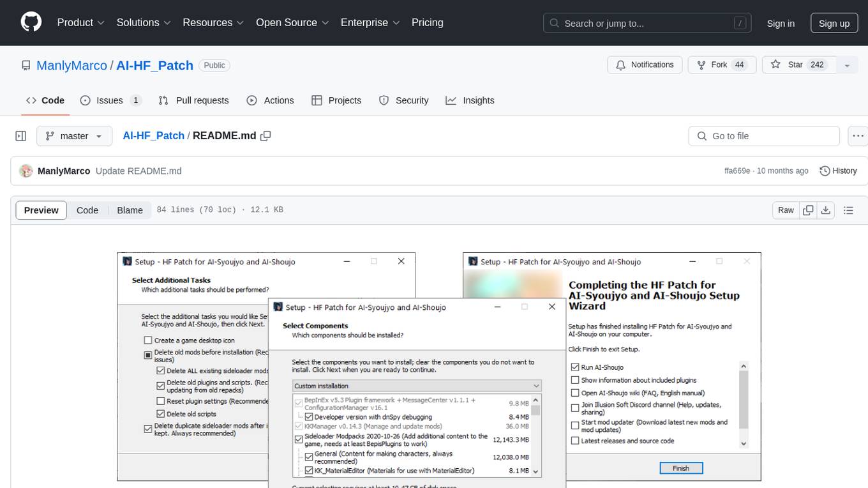Open the more file actions menu

(858, 136)
